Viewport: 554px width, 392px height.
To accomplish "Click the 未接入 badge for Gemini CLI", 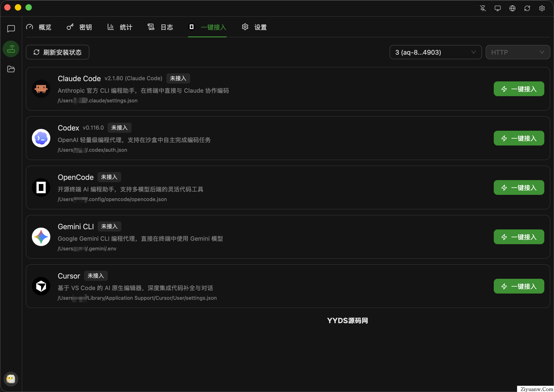I will [x=109, y=226].
